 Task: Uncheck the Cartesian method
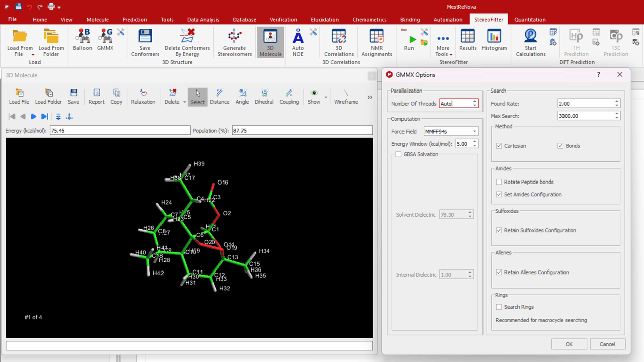[499, 146]
